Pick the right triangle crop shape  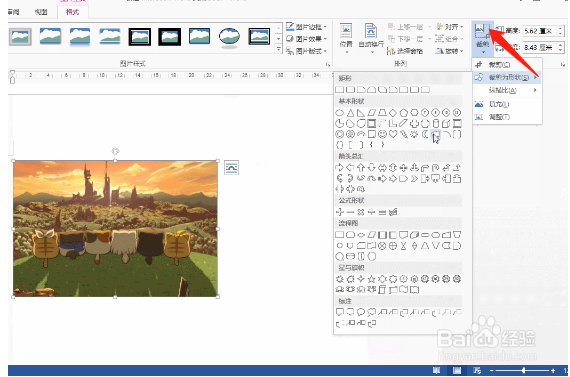click(361, 113)
